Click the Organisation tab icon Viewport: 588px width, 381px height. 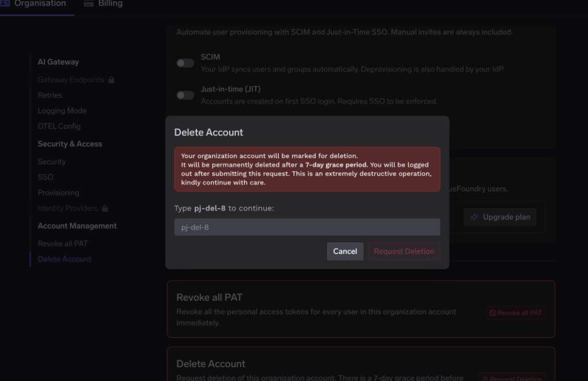pos(5,3)
